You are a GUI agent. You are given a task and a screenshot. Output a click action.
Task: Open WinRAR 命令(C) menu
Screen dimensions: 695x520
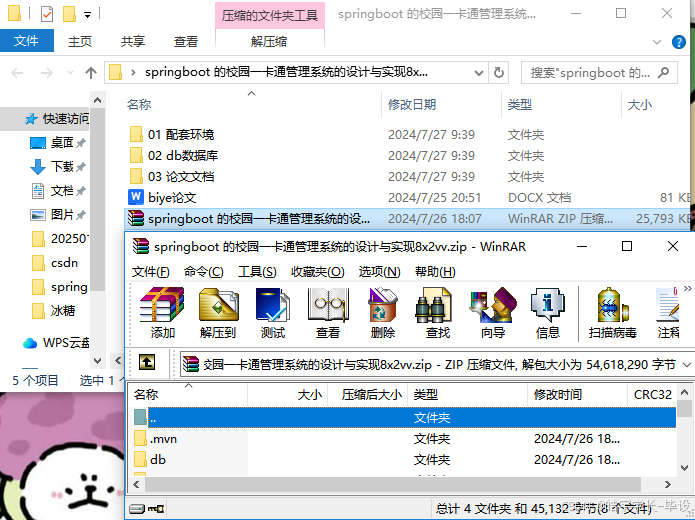pos(203,271)
